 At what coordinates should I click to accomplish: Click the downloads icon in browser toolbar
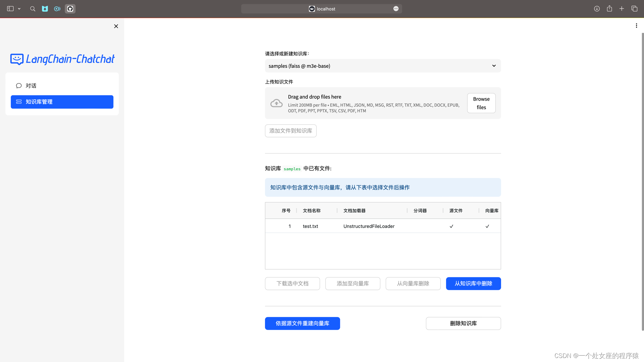(x=597, y=9)
